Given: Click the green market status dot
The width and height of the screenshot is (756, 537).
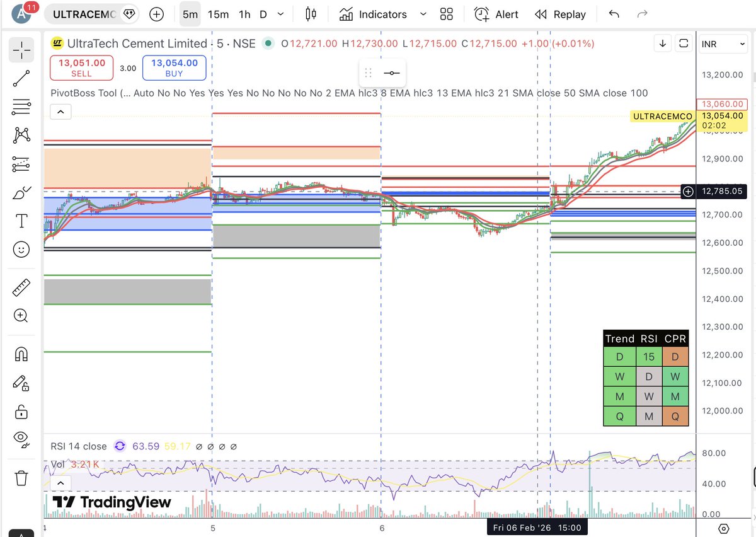Looking at the screenshot, I should point(268,43).
